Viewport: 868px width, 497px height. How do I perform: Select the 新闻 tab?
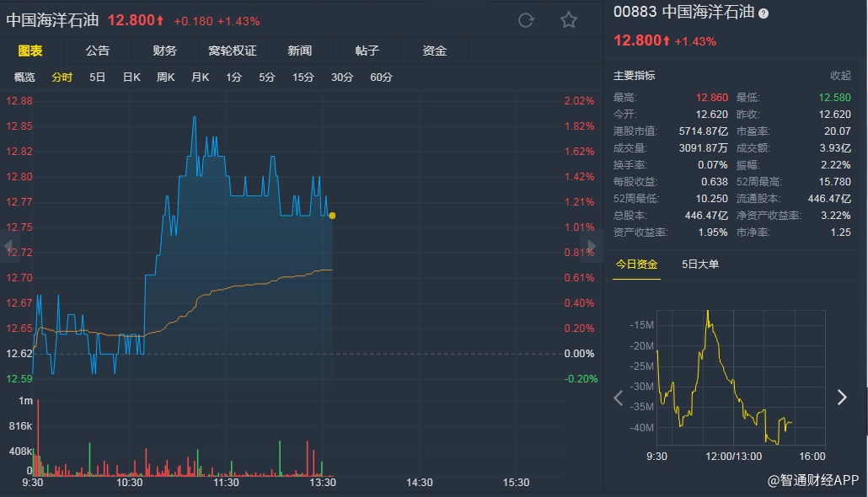point(299,51)
